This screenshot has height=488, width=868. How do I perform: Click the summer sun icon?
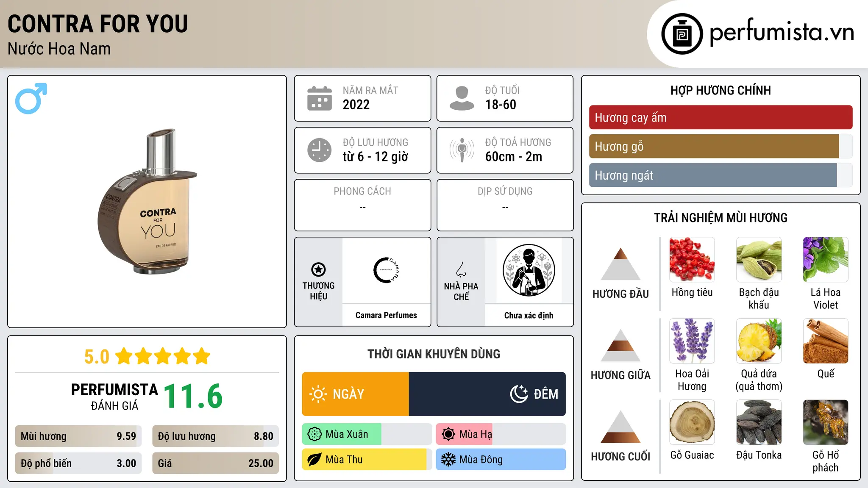click(448, 434)
